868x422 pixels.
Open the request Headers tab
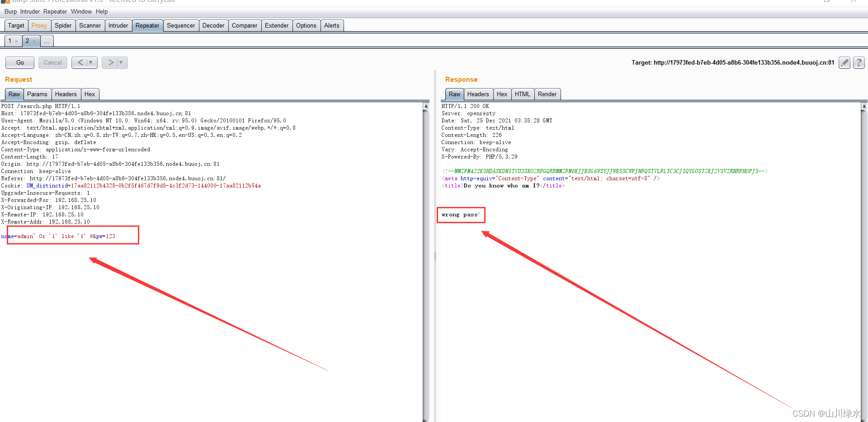66,94
